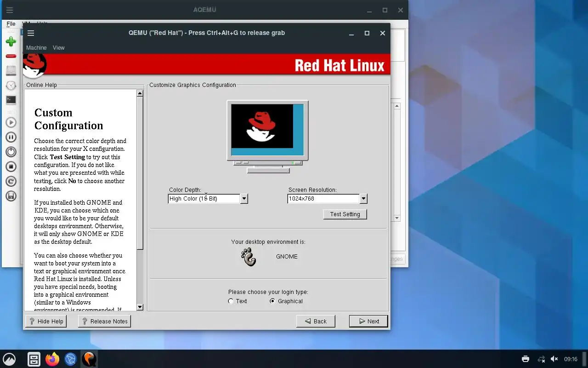Click the Online Help vertical scrollbar thumb

click(x=140, y=173)
